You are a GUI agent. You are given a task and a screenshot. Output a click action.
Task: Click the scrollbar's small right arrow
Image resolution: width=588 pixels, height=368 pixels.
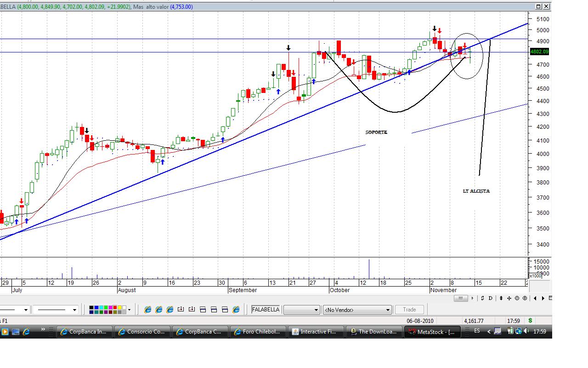(473, 298)
